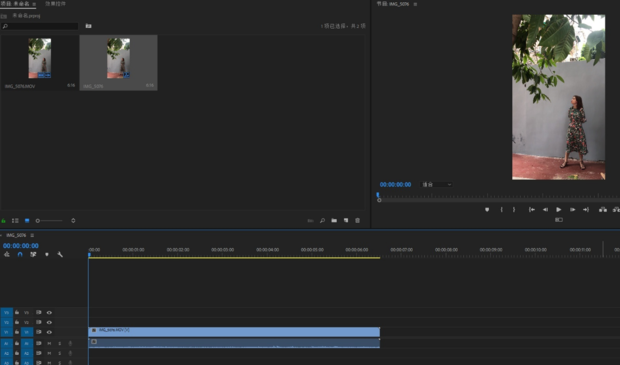Toggle A2 track targeting button
Viewport: 620px width, 365px height.
coord(26,353)
